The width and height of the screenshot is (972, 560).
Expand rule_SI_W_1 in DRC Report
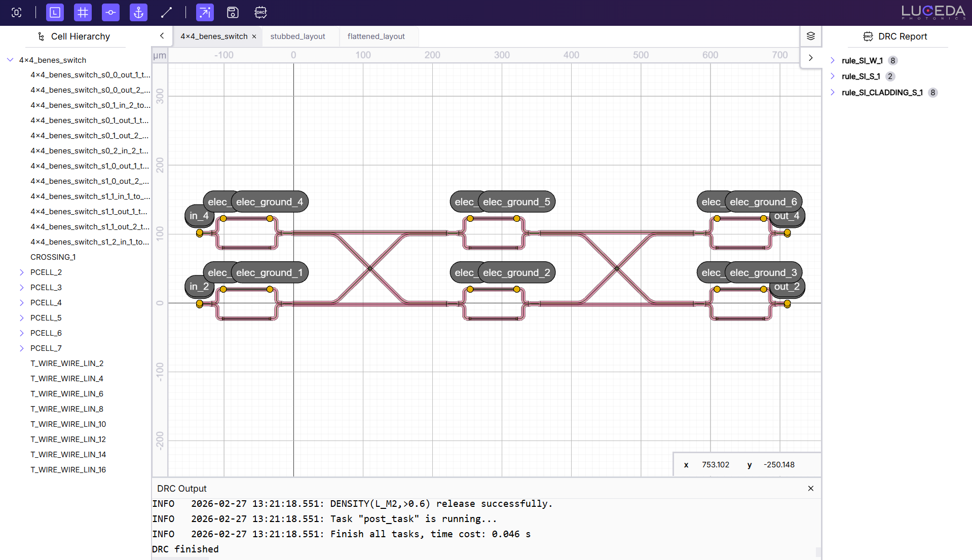833,61
